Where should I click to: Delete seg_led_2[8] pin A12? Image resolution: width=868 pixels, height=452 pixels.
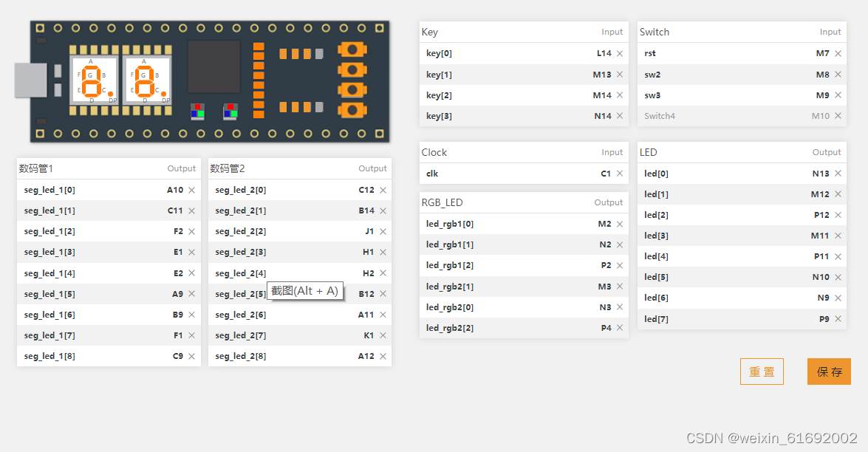(x=383, y=356)
